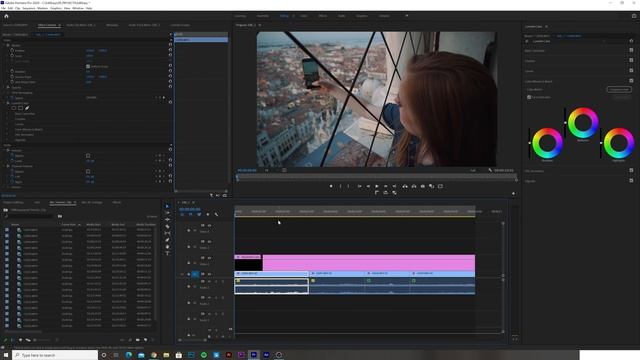This screenshot has width=640, height=360.
Task: Step back one frame in Program monitor
Action: [x=368, y=186]
